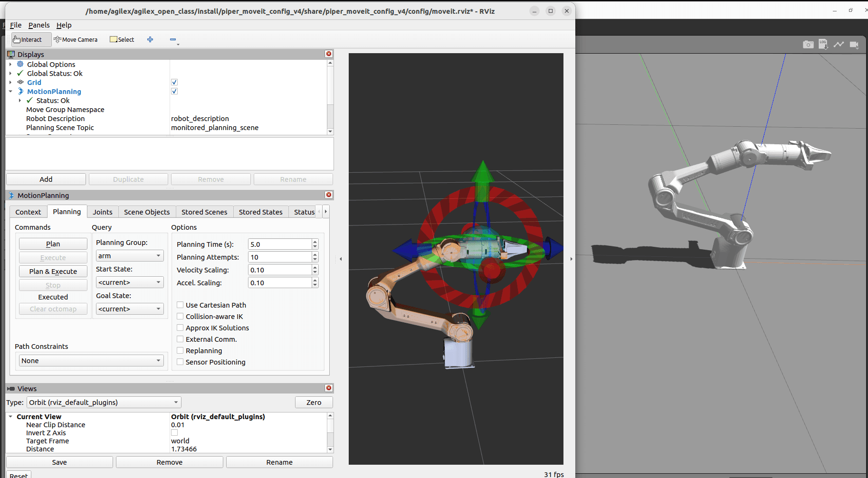Collapse the MotionPlanning display tree
The height and width of the screenshot is (478, 868).
[x=10, y=91]
